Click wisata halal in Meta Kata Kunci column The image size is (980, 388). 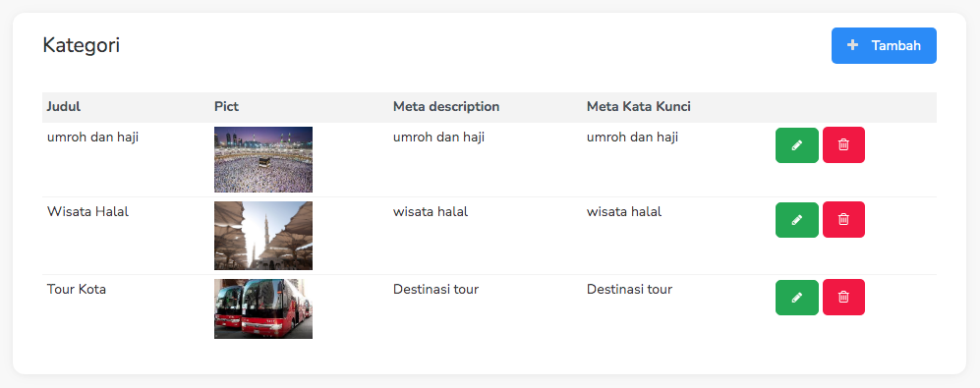(624, 211)
